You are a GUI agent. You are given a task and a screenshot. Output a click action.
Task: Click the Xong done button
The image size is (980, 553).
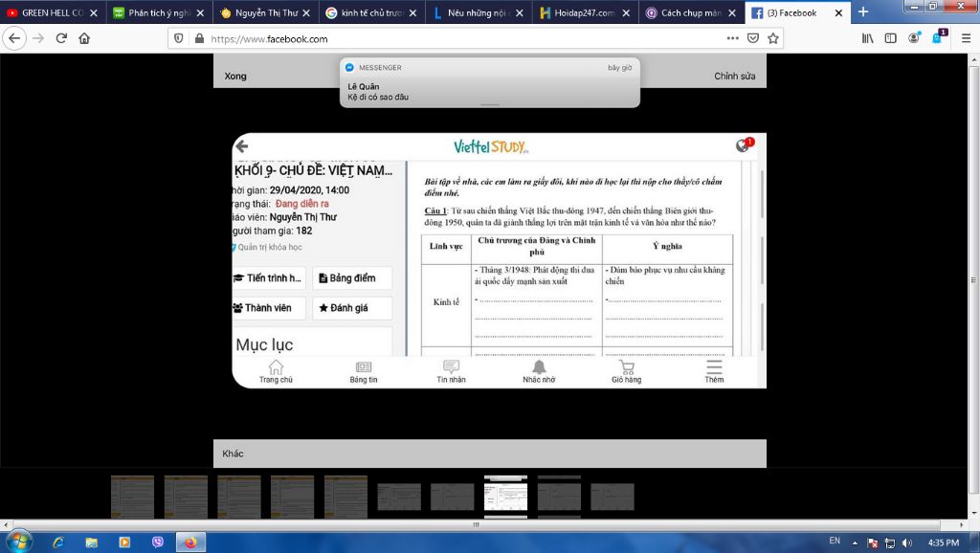click(235, 76)
